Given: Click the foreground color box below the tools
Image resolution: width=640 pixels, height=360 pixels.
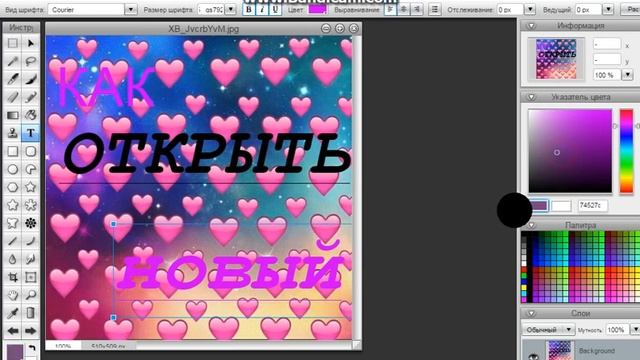Looking at the screenshot, I should (15, 351).
